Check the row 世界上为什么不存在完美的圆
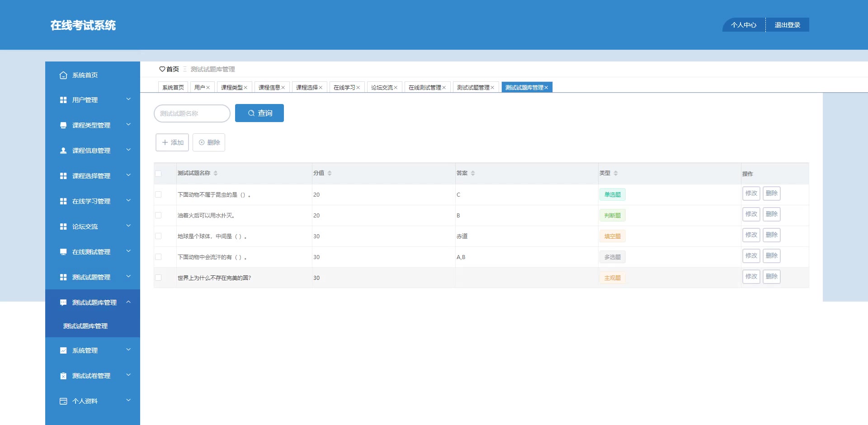Image resolution: width=868 pixels, height=425 pixels. [158, 278]
